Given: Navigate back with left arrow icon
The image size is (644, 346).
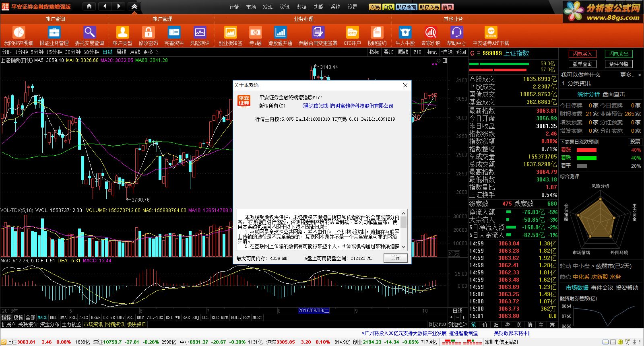Looking at the screenshot, I should point(105,6).
